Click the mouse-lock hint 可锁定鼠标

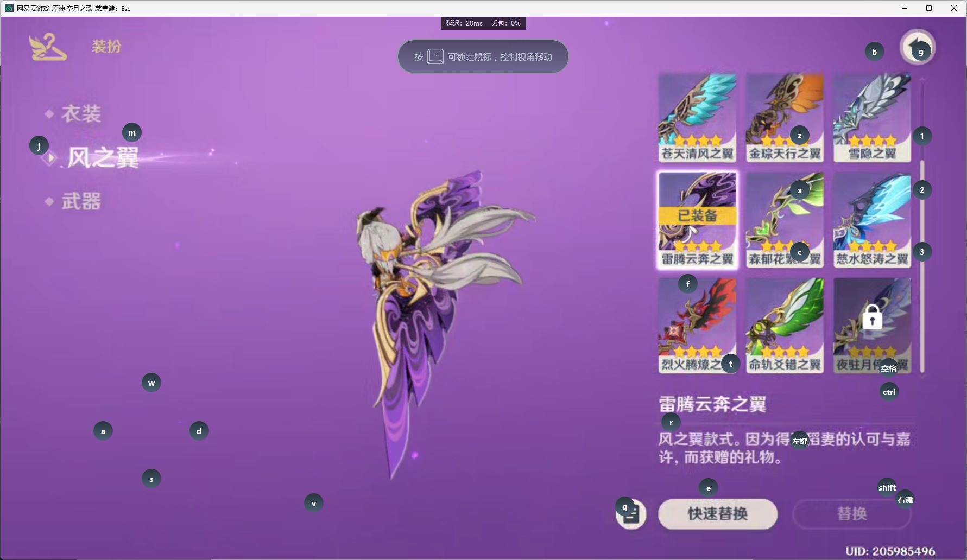(x=483, y=56)
